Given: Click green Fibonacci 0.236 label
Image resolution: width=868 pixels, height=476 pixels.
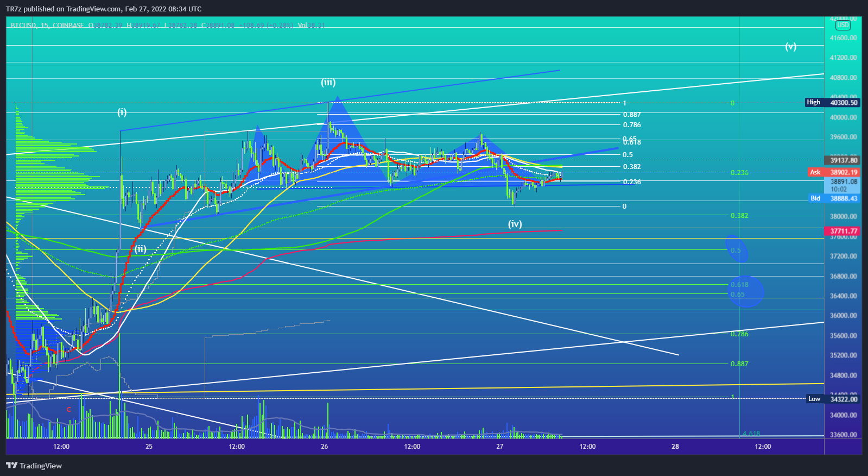Looking at the screenshot, I should tap(739, 172).
